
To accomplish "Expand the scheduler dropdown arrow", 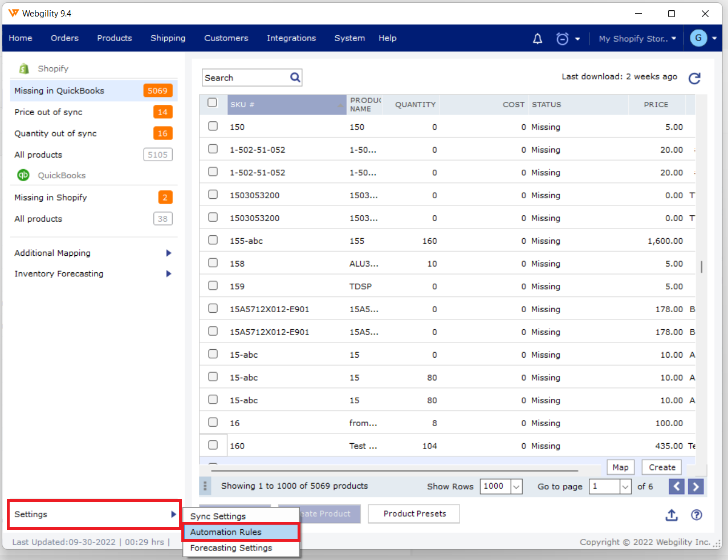I will pyautogui.click(x=577, y=39).
